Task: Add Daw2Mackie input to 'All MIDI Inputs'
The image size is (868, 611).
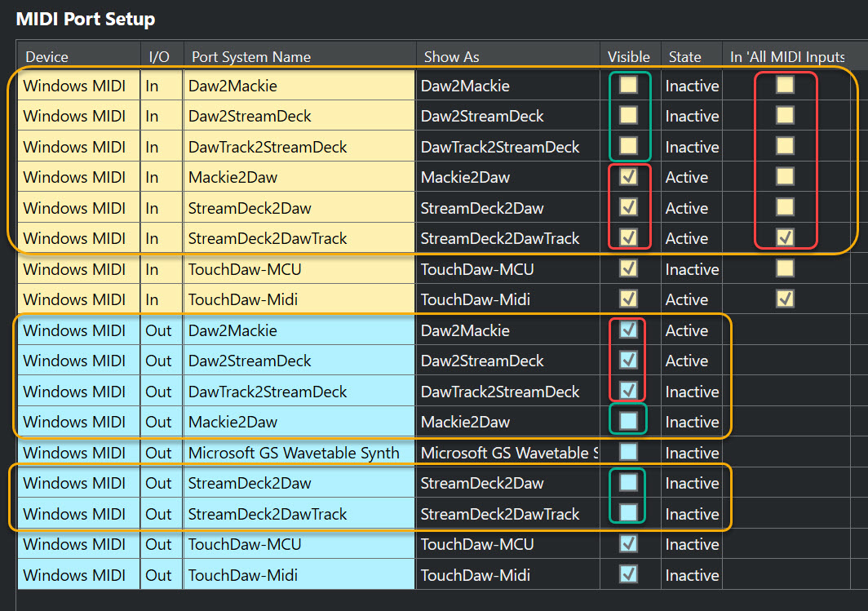Action: click(785, 85)
